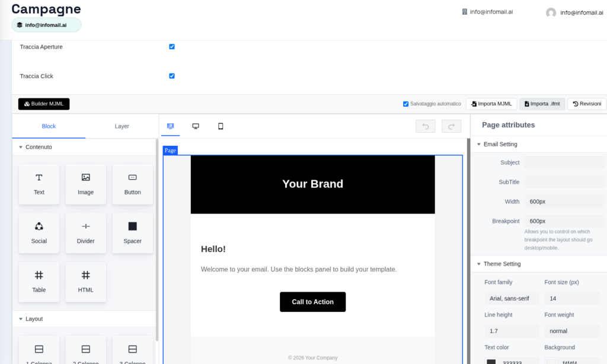Collapse the Theme Setting section
607x364 pixels.
[479, 264]
